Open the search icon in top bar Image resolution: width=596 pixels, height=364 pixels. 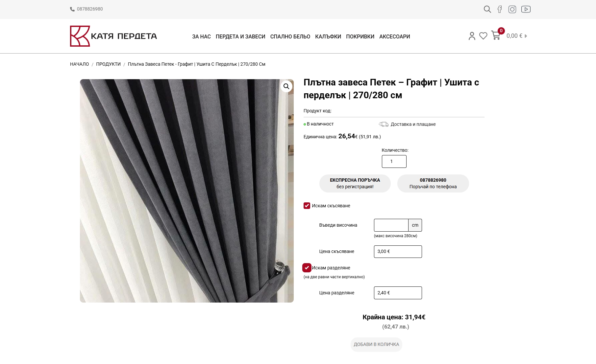487,9
